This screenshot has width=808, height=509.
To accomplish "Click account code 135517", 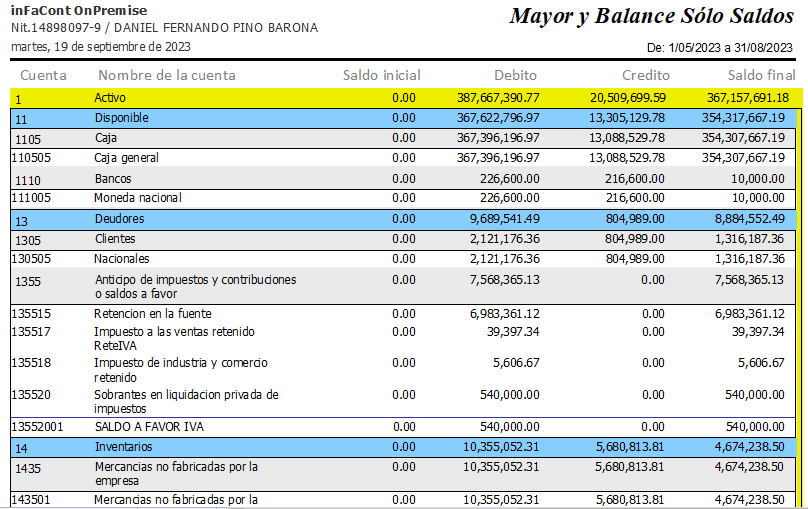I will (31, 332).
